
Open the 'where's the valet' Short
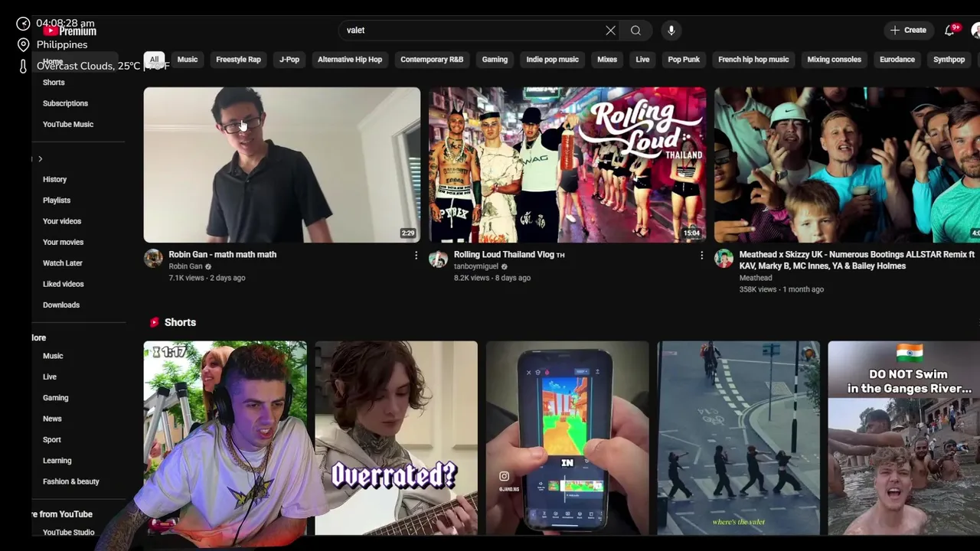pyautogui.click(x=738, y=438)
